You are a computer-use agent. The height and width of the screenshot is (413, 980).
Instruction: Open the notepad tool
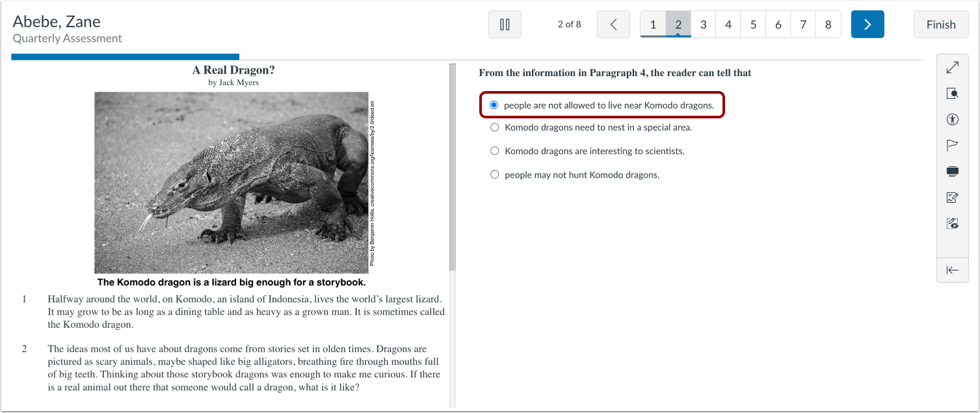tap(953, 198)
